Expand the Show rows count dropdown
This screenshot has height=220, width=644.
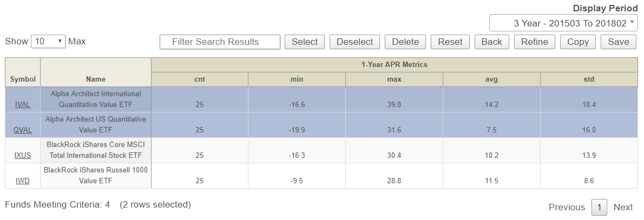pyautogui.click(x=48, y=42)
